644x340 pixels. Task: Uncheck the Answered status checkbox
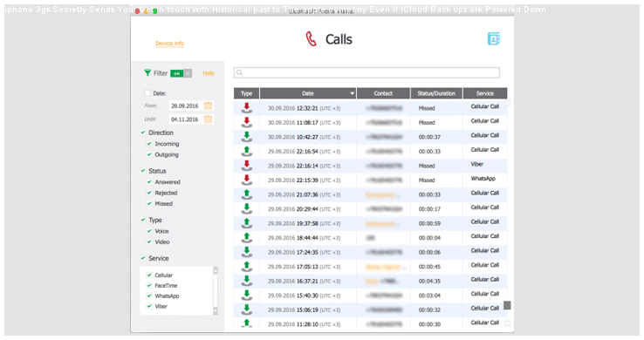(x=149, y=181)
